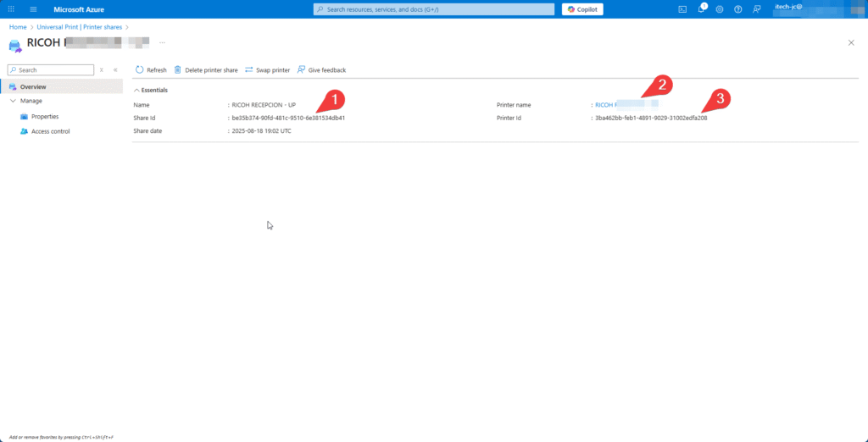Click the top bar feedback icon
868x442 pixels.
(x=756, y=9)
